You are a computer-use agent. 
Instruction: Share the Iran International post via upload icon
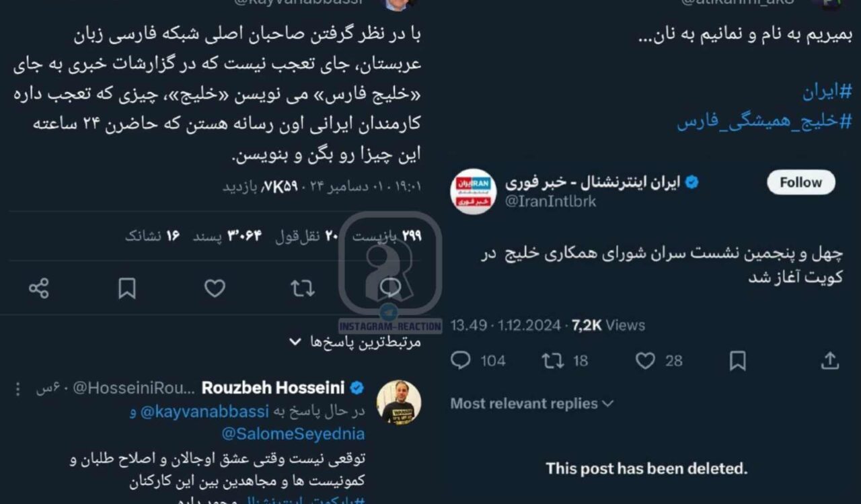(831, 361)
